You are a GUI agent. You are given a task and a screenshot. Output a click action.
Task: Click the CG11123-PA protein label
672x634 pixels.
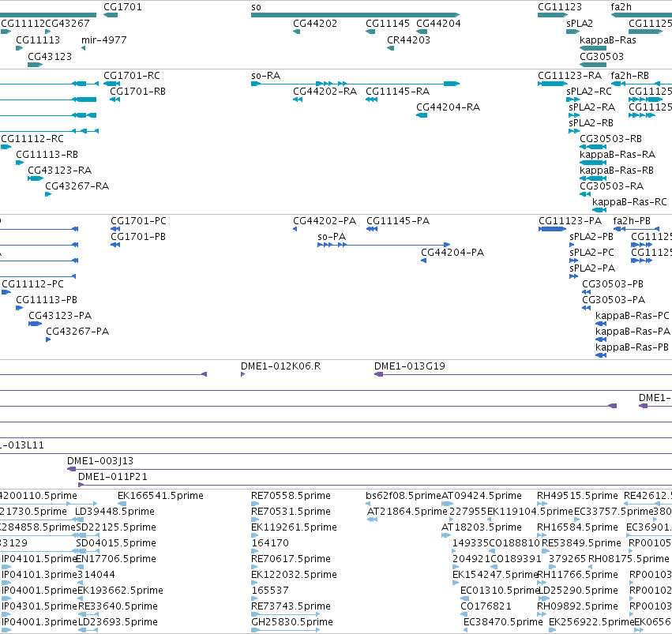(570, 221)
